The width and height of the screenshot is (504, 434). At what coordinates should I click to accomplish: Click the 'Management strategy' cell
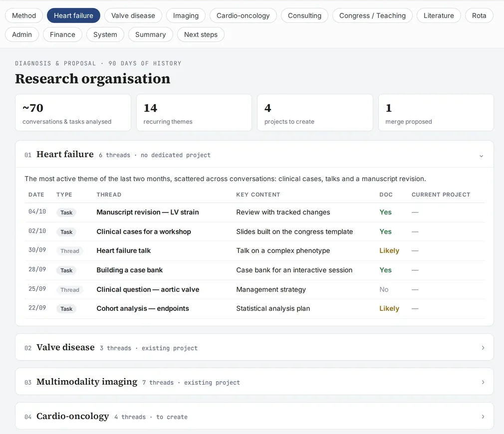tap(271, 289)
